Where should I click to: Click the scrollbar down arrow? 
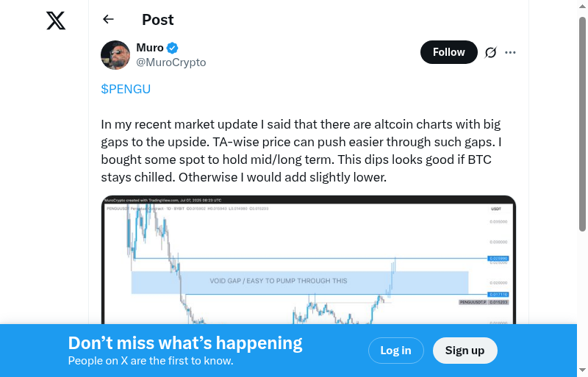click(x=583, y=371)
